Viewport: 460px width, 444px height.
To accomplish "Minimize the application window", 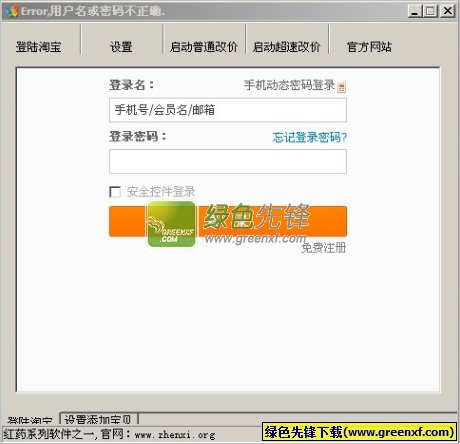I will 415,11.
